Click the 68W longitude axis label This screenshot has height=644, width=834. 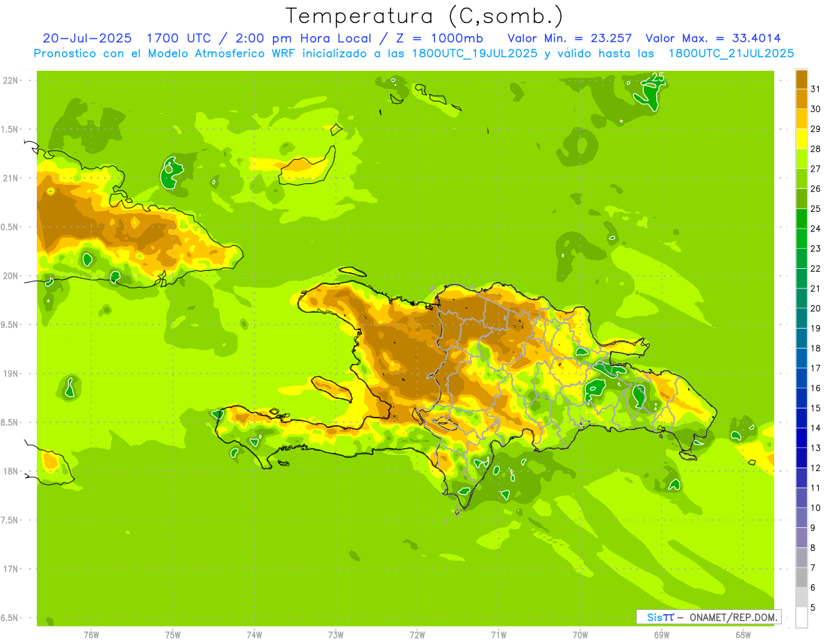(x=743, y=635)
